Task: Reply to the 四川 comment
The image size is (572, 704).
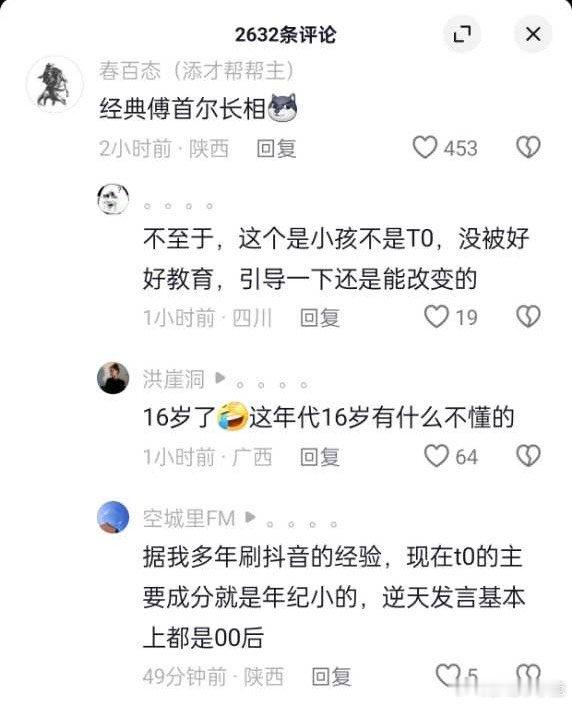Action: pos(320,318)
